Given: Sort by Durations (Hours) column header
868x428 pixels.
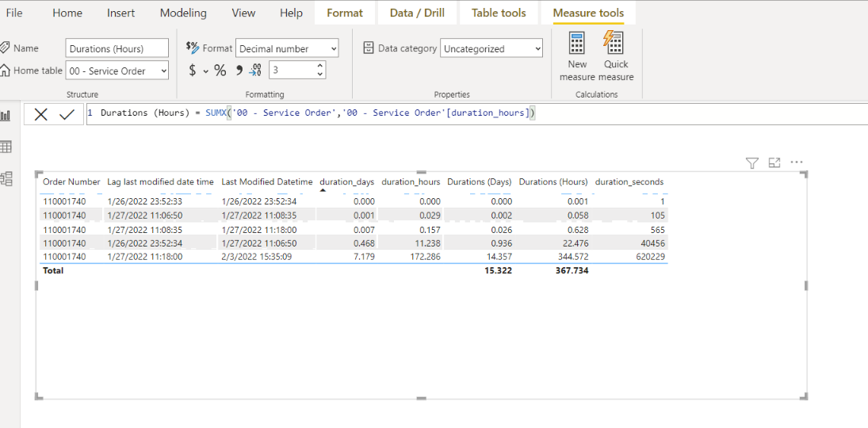Looking at the screenshot, I should coord(553,182).
